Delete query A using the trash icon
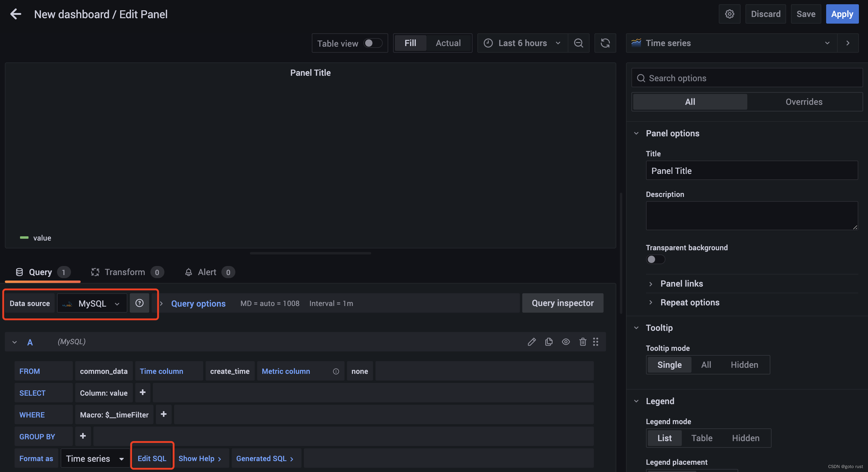Image resolution: width=868 pixels, height=472 pixels. [x=583, y=342]
